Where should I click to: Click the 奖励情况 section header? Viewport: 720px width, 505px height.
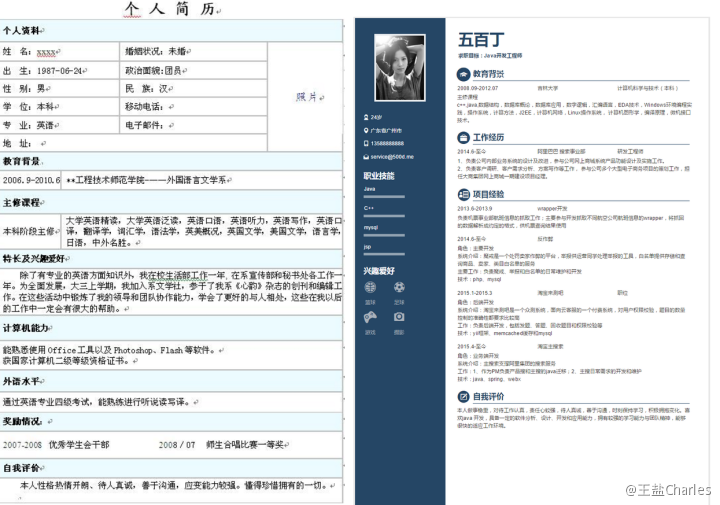(x=171, y=421)
